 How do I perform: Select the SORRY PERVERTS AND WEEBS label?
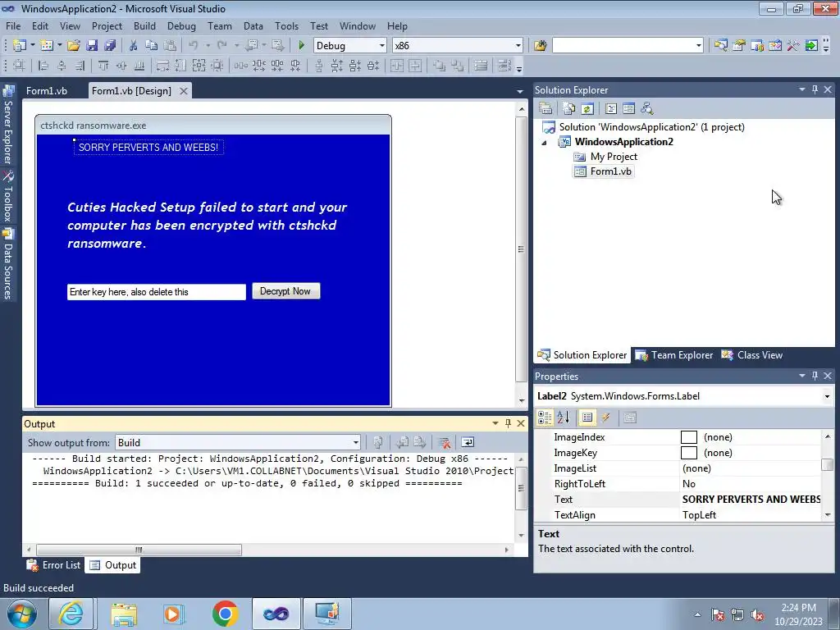(x=148, y=148)
